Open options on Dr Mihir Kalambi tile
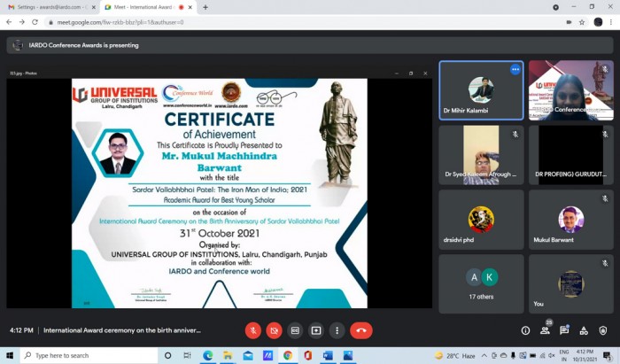 (515, 70)
